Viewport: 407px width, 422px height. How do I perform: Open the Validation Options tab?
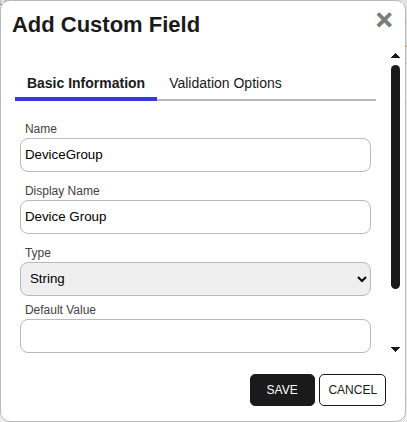coord(225,83)
